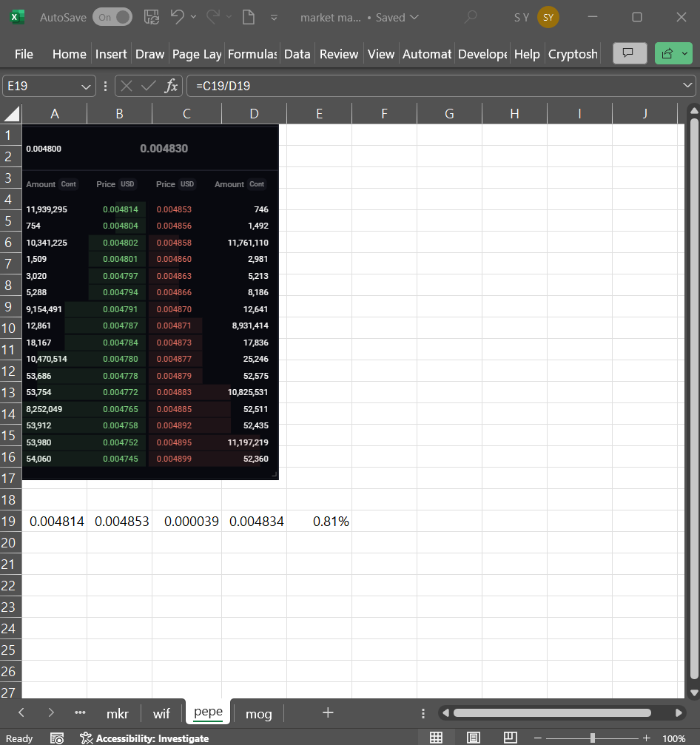This screenshot has width=700, height=745.
Task: Click the green Share button
Action: [x=667, y=53]
